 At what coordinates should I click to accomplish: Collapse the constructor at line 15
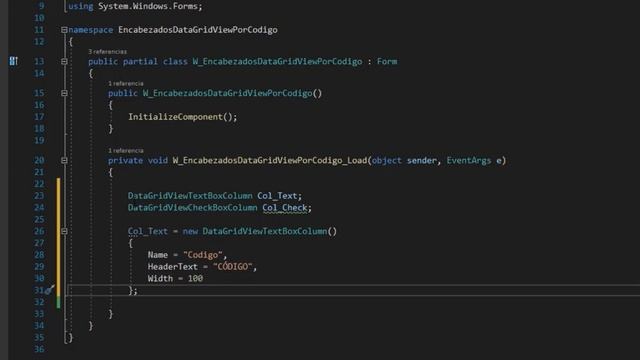(64, 93)
